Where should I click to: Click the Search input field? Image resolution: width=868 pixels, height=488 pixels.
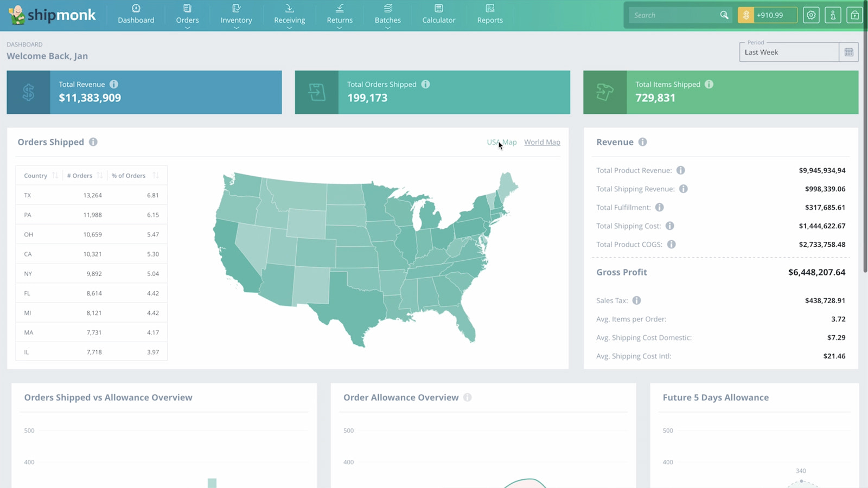coord(673,15)
